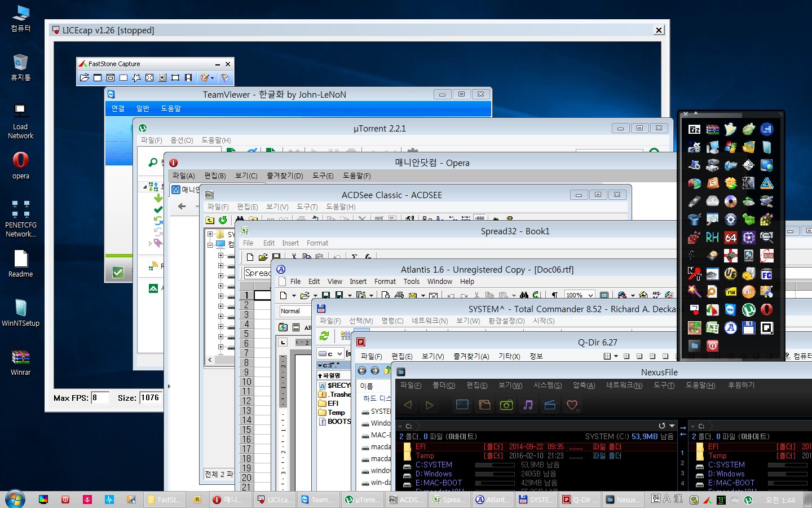Click the Max FPS field in LICEcap

pyautogui.click(x=100, y=397)
